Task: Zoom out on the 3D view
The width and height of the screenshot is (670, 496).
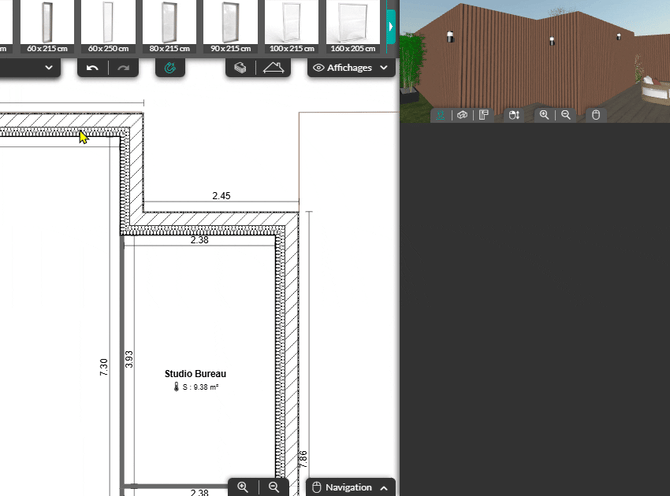Action: [566, 115]
